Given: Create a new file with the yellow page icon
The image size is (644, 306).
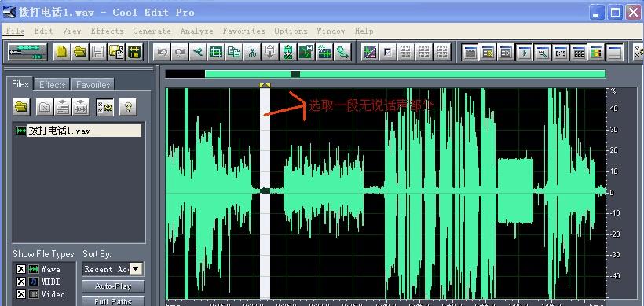Looking at the screenshot, I should 61,52.
